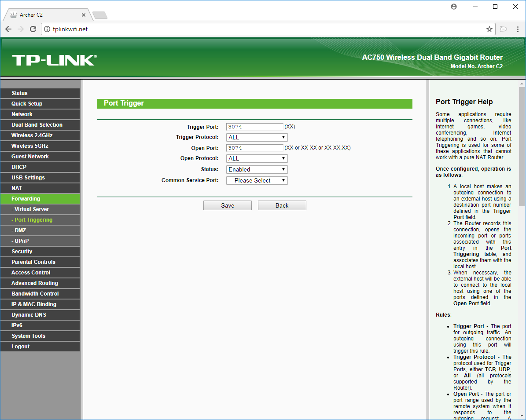Click Logout in the sidebar
The height and width of the screenshot is (420, 526).
40,347
